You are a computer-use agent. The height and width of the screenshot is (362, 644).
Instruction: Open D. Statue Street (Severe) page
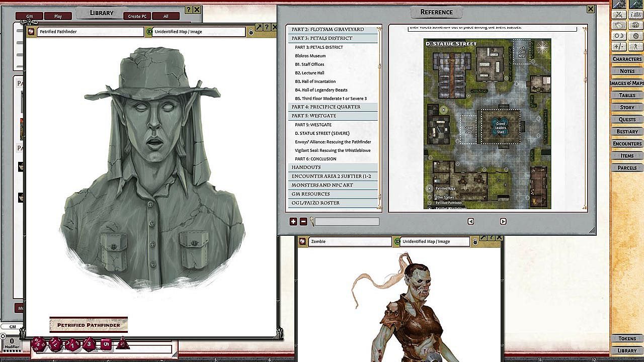(x=322, y=133)
